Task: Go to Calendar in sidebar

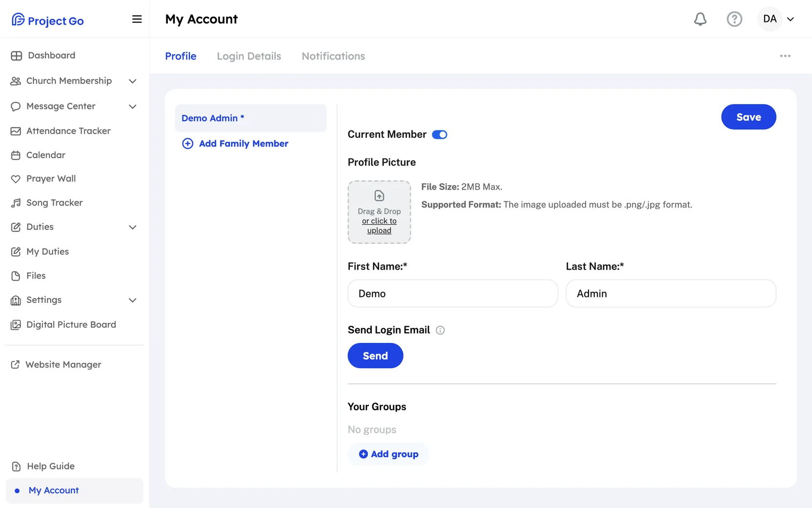Action: click(38, 155)
